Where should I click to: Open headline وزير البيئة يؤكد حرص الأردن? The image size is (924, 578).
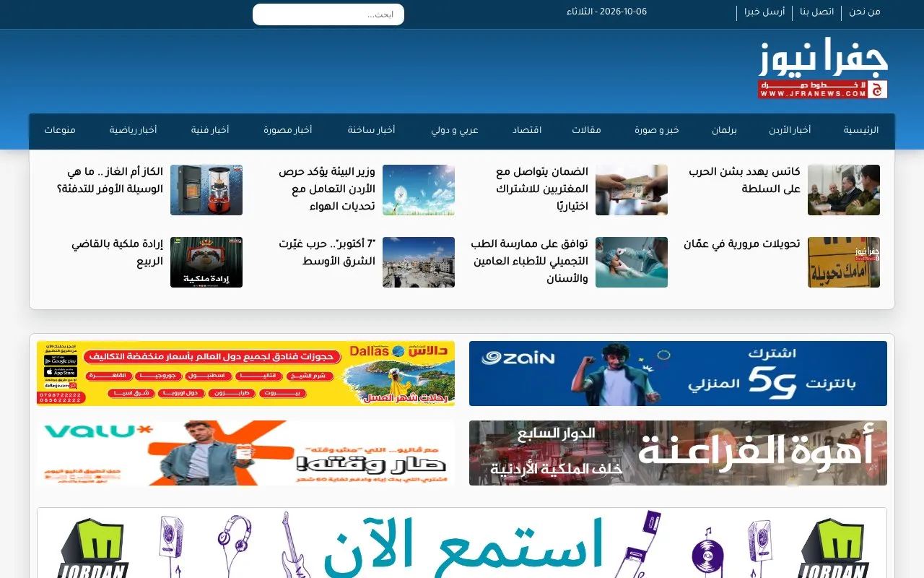tap(327, 189)
